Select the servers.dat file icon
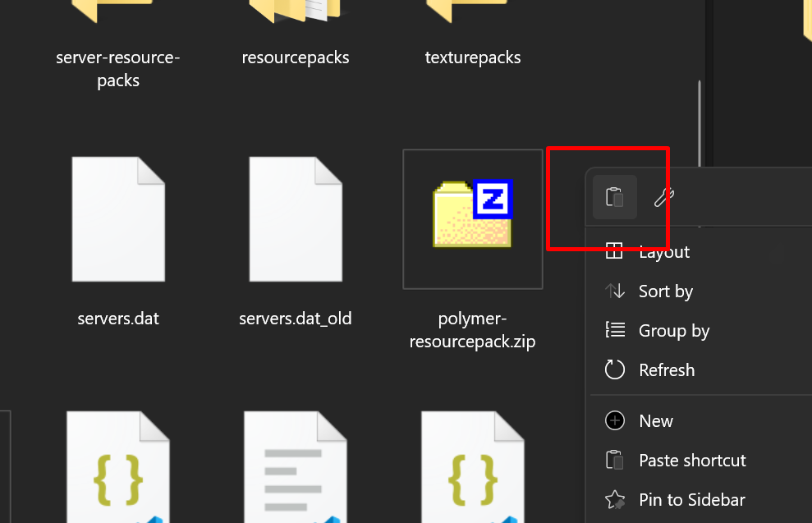812x523 pixels. (118, 219)
